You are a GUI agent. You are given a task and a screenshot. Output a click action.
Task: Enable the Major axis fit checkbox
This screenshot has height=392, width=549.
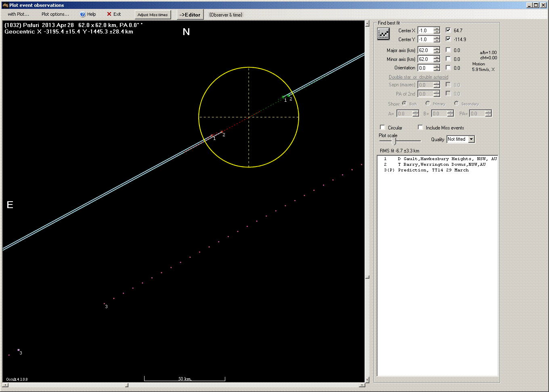click(448, 50)
